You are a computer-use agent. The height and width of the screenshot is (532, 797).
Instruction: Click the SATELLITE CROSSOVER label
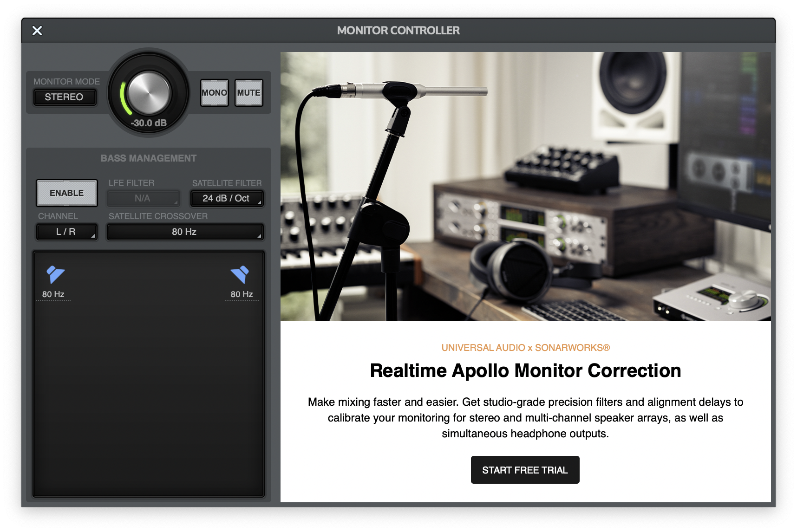tap(158, 216)
